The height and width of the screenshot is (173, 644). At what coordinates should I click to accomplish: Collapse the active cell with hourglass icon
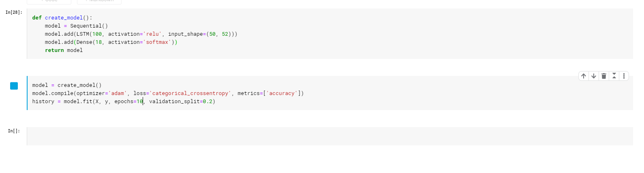(x=614, y=76)
